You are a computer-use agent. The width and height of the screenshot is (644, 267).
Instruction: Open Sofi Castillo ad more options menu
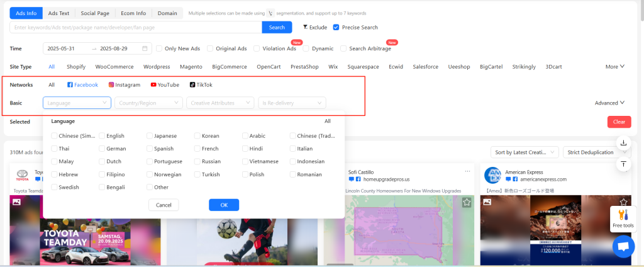(x=467, y=171)
